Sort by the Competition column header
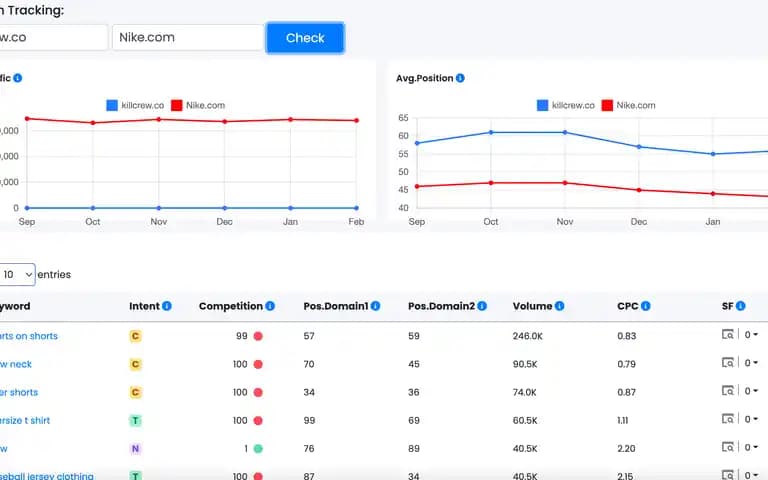 231,306
